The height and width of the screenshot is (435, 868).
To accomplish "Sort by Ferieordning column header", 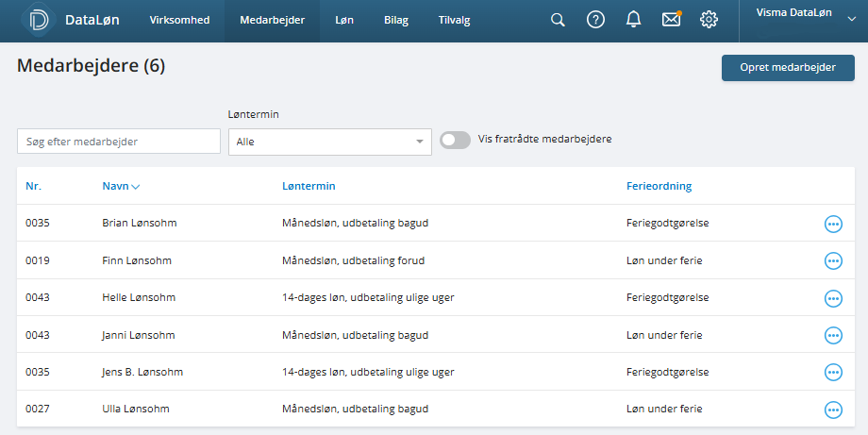I will click(x=659, y=186).
